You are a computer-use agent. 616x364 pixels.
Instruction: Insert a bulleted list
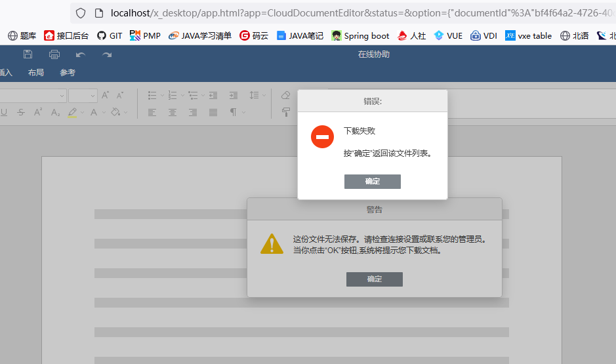[152, 95]
